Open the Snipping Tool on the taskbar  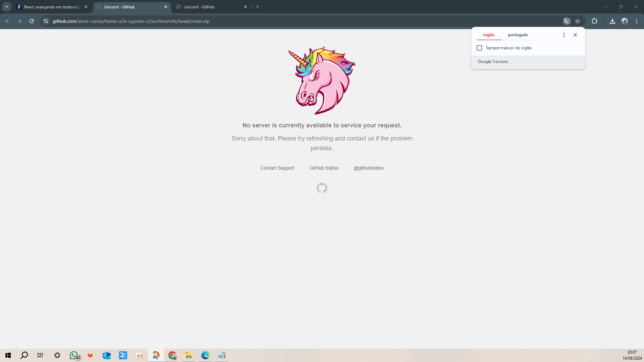pos(156,355)
